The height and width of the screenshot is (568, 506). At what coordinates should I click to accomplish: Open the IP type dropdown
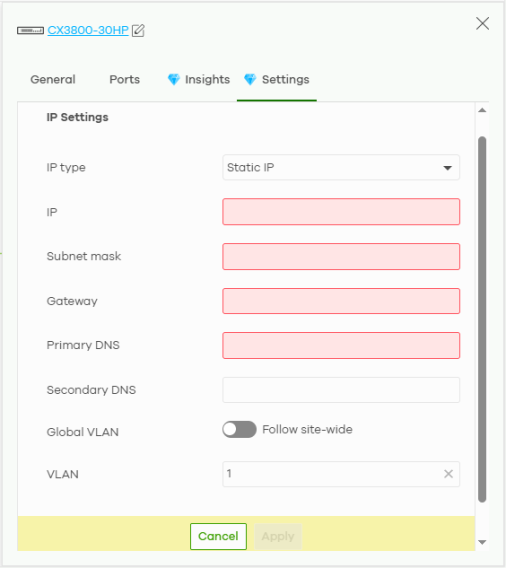pos(341,167)
